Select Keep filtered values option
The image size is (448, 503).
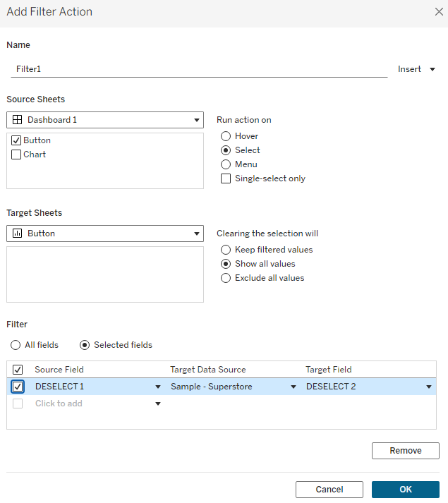click(x=226, y=250)
